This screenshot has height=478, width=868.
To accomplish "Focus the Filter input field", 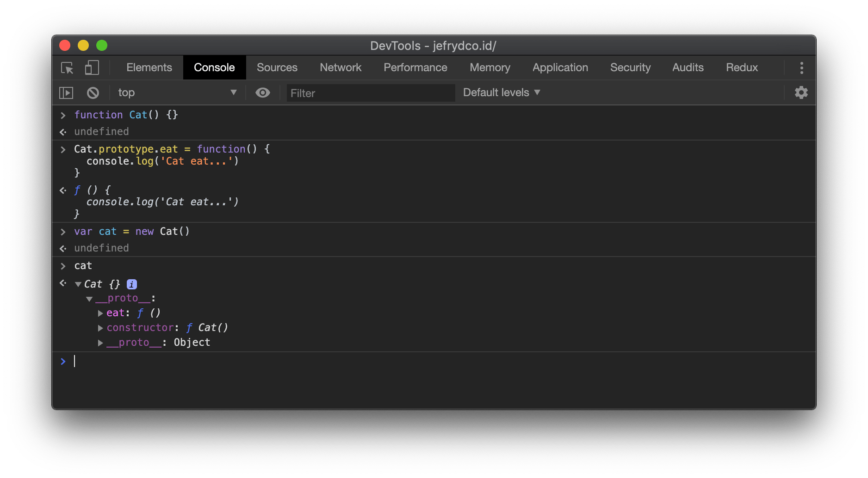I will [x=371, y=93].
